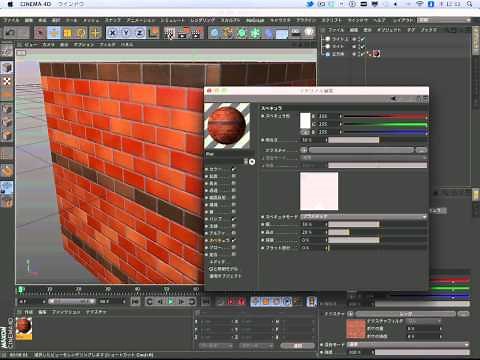Open the floor/environment objects icon
480x360 pixels.
click(x=282, y=33)
